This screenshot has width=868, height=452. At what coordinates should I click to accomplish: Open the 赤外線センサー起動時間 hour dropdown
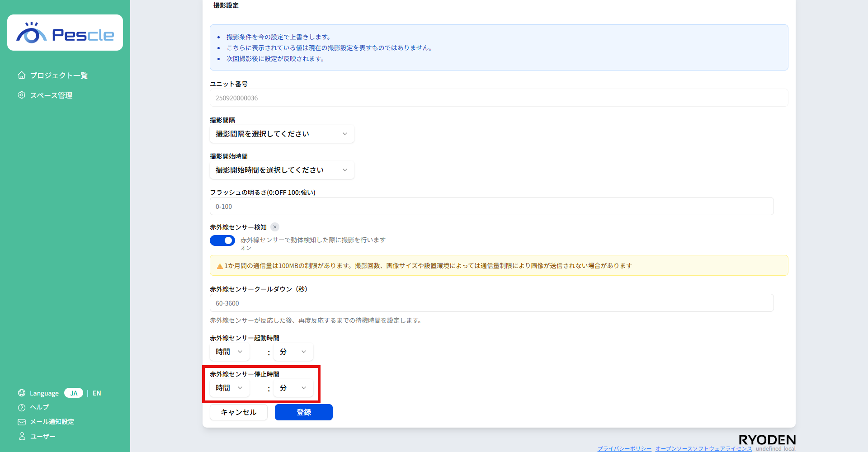click(x=230, y=352)
